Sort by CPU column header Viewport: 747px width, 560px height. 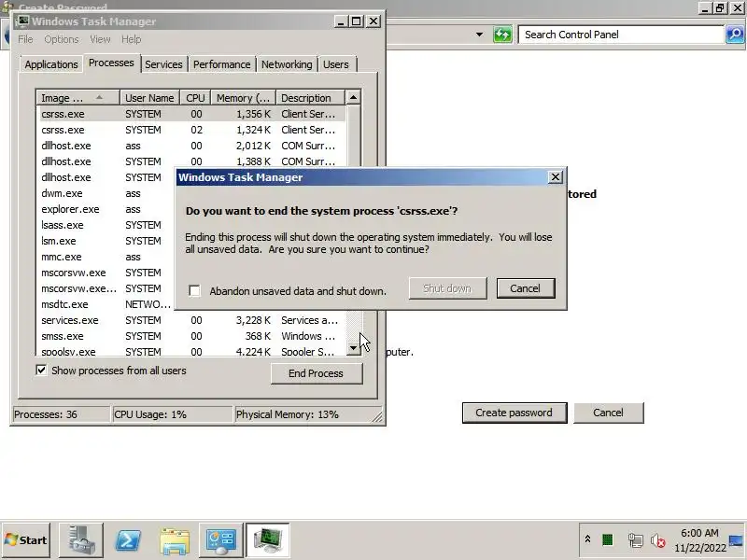point(195,98)
